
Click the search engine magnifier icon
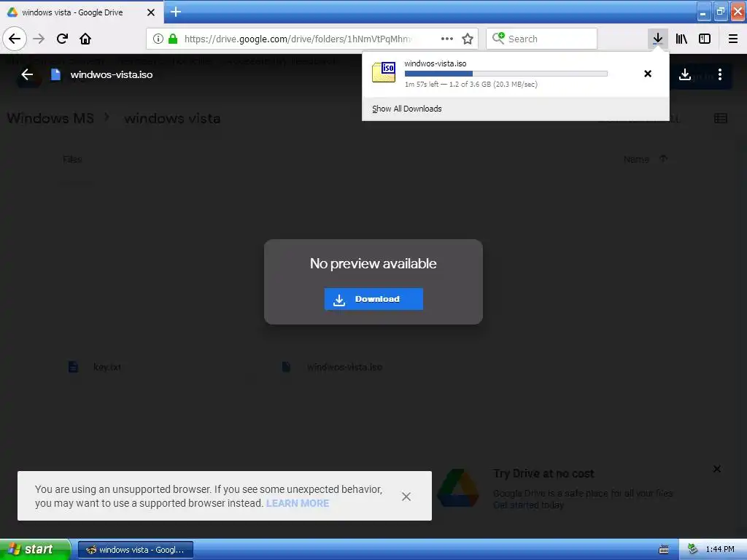coord(498,38)
